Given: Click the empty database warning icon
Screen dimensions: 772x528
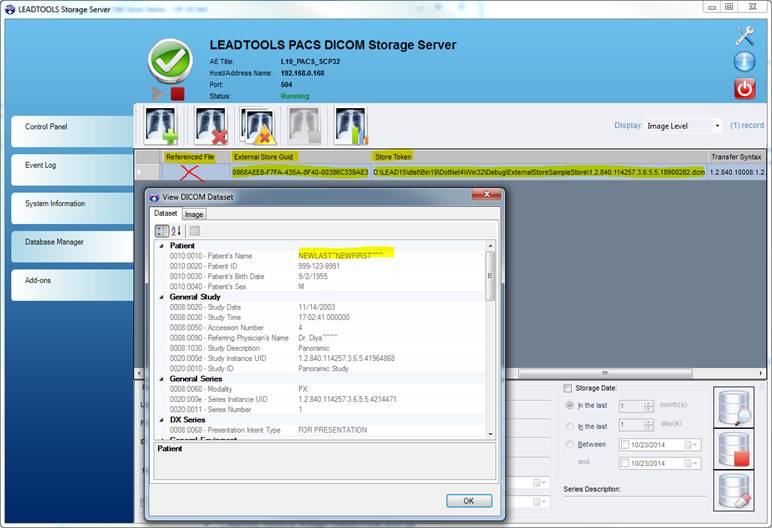Looking at the screenshot, I should tap(257, 126).
